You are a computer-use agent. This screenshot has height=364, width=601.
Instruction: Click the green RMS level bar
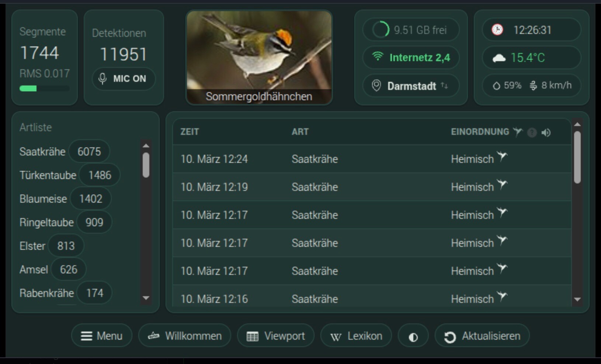28,88
